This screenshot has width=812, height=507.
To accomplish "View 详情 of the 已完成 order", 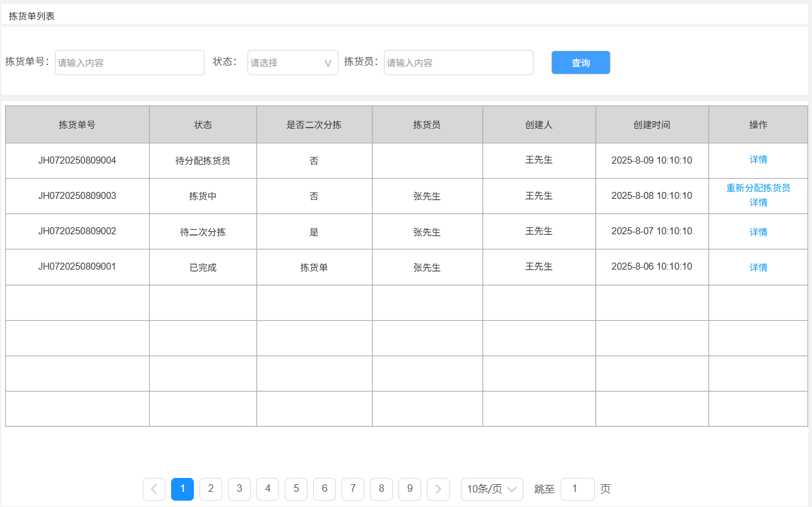I will coord(758,267).
